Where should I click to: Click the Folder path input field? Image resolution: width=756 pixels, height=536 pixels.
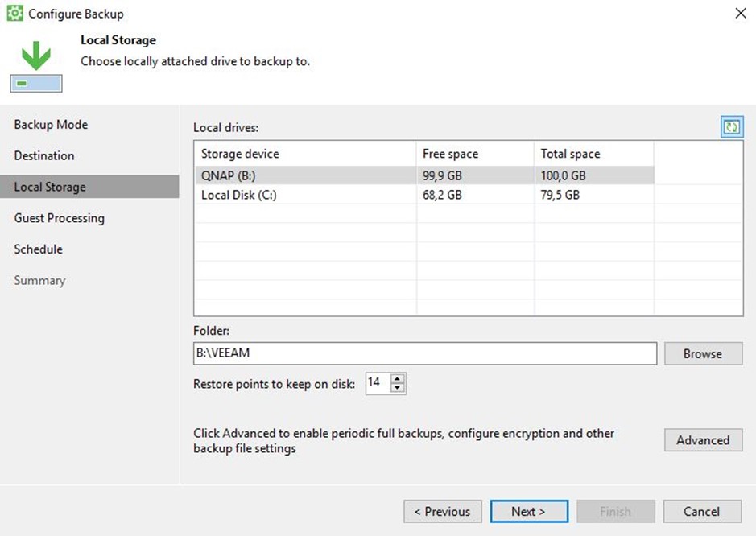pyautogui.click(x=425, y=353)
